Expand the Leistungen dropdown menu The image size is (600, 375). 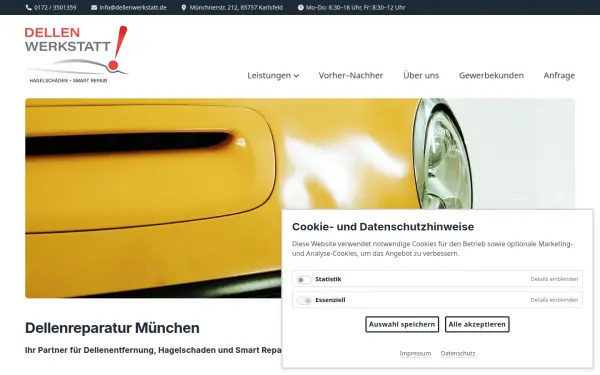click(x=273, y=75)
